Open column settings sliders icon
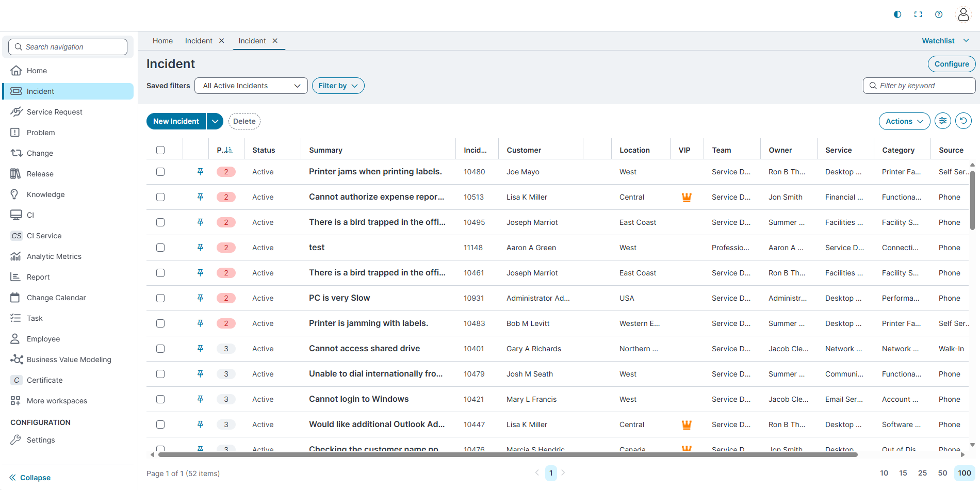The height and width of the screenshot is (490, 980). 943,121
